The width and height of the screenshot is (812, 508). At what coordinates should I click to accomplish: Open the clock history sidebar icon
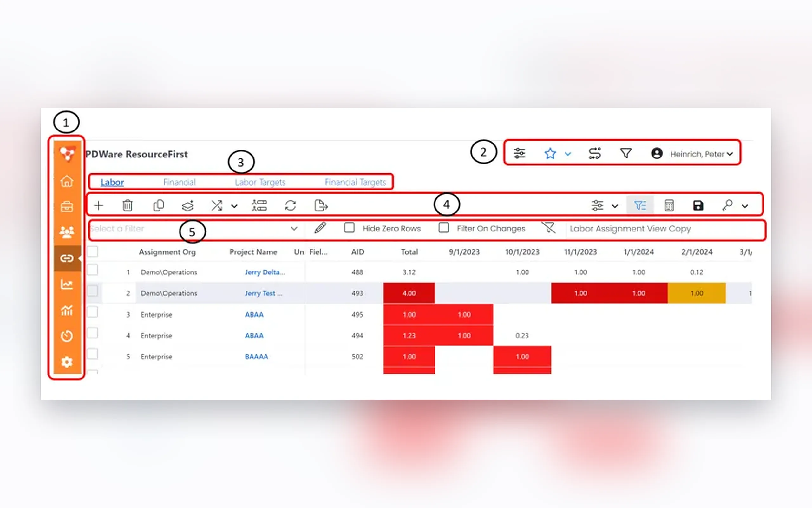67,336
